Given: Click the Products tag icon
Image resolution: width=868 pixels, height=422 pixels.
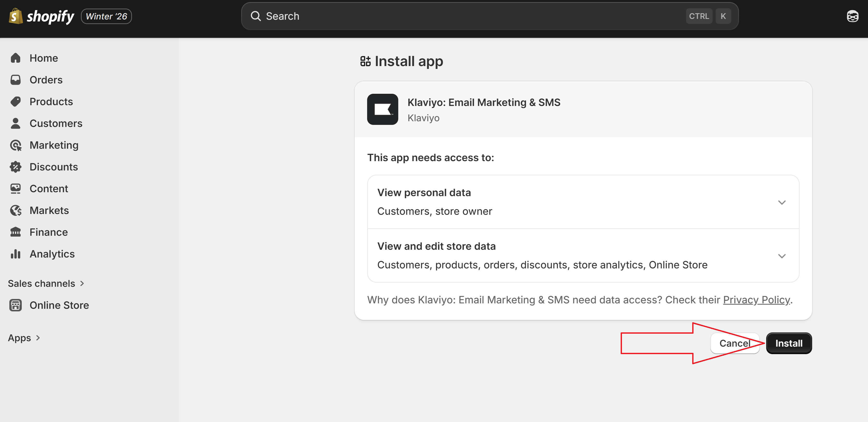Looking at the screenshot, I should click(16, 102).
